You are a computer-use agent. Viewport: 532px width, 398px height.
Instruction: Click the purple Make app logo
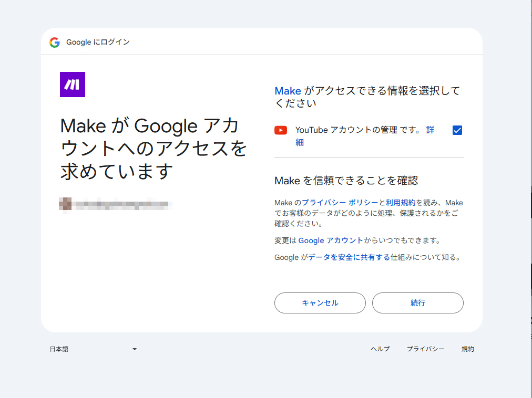[x=73, y=85]
